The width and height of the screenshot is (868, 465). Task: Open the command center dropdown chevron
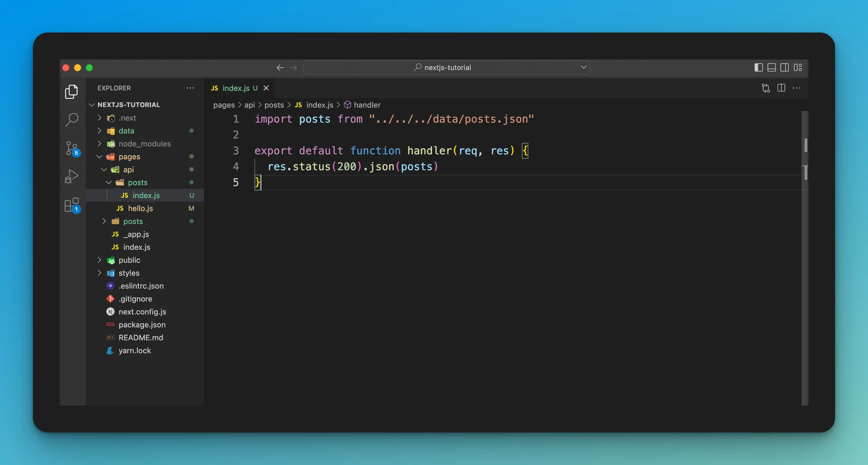click(x=583, y=67)
